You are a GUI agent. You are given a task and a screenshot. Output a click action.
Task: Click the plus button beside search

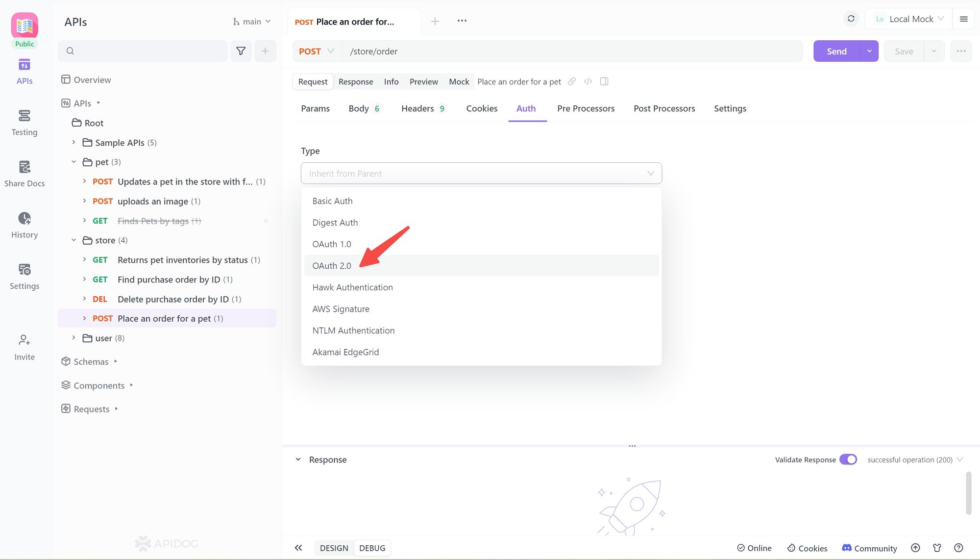tap(265, 51)
